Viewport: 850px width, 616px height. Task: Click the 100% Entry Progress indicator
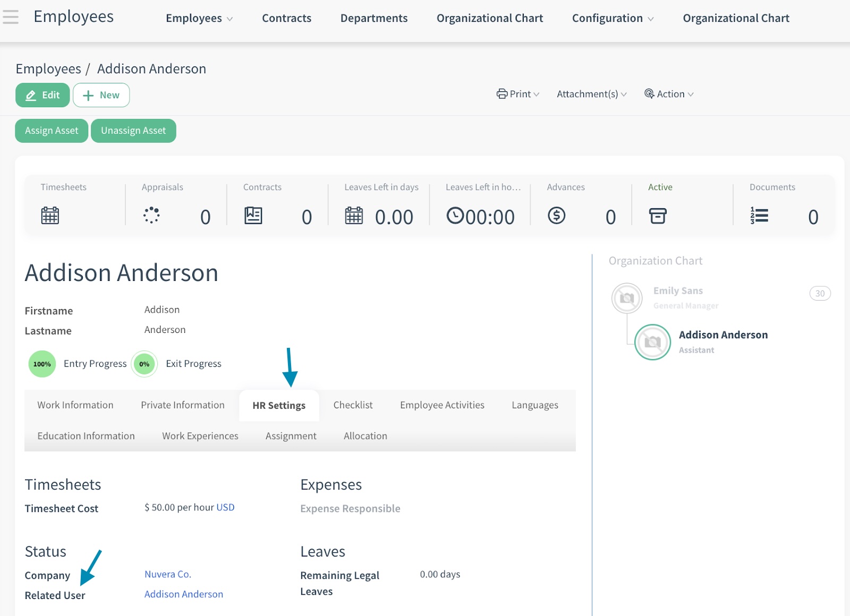[42, 364]
